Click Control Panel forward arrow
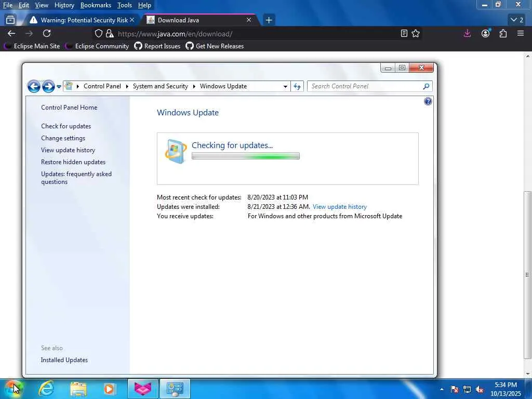 48,86
